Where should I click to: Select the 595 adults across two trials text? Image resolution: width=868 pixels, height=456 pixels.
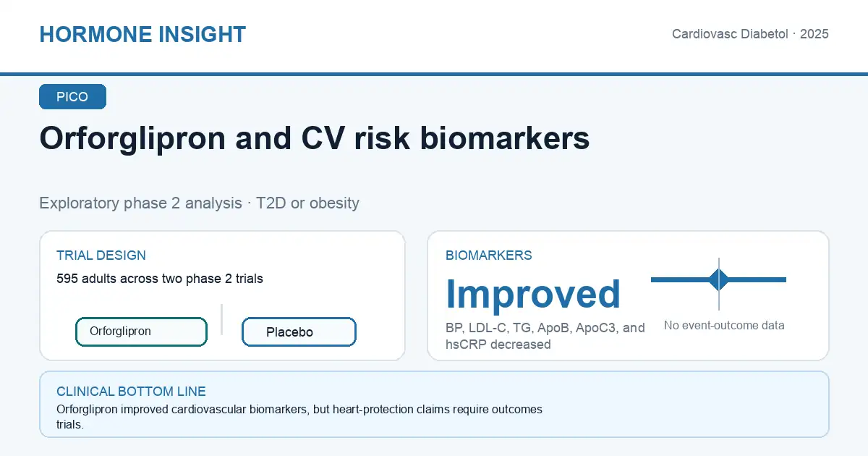pyautogui.click(x=160, y=279)
